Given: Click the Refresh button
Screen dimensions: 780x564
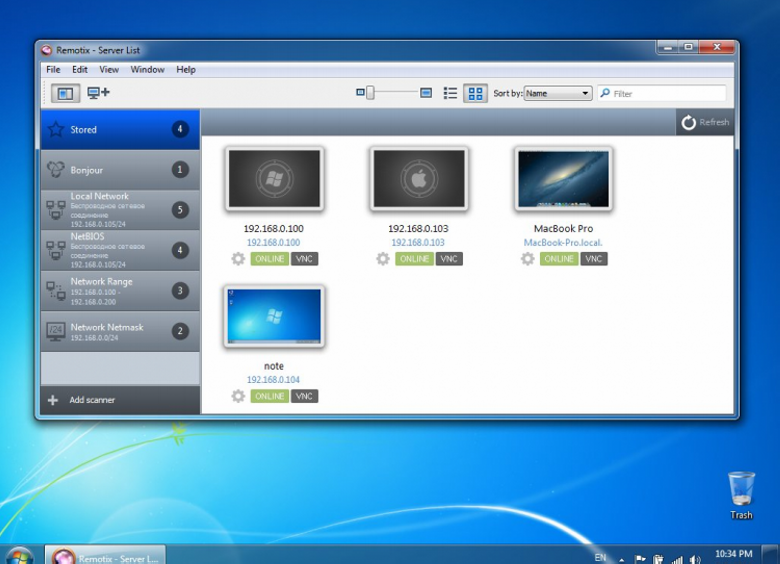Looking at the screenshot, I should [x=705, y=122].
